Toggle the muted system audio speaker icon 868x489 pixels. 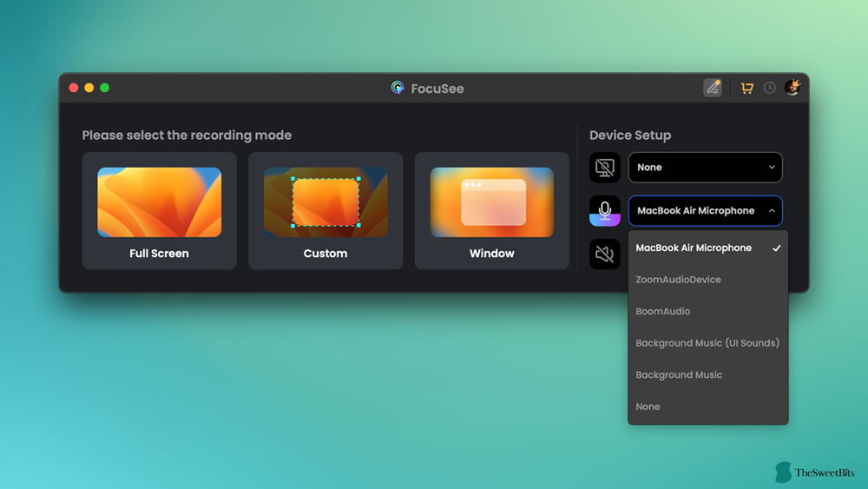tap(604, 254)
